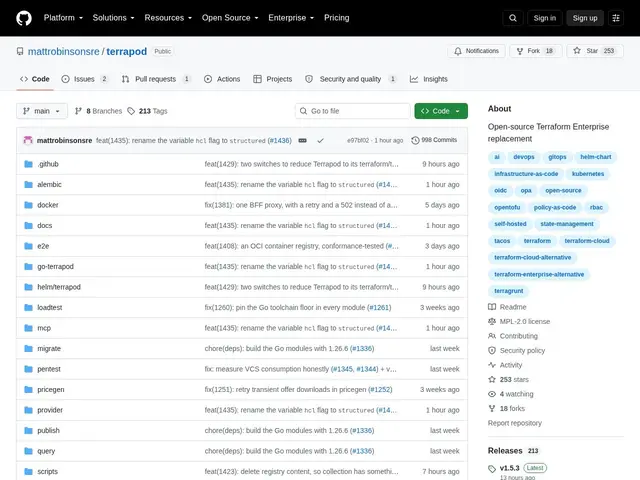
Task: Open the Contributing people icon link
Action: 492,336
